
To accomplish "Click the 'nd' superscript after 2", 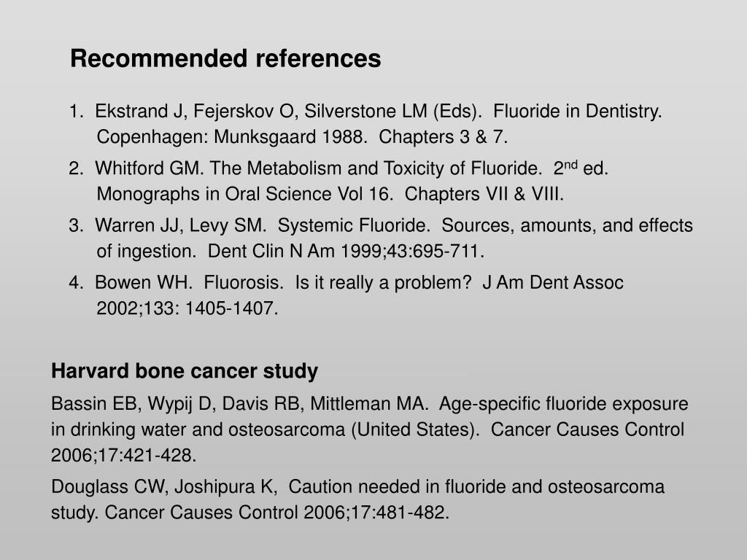I will click(x=570, y=164).
